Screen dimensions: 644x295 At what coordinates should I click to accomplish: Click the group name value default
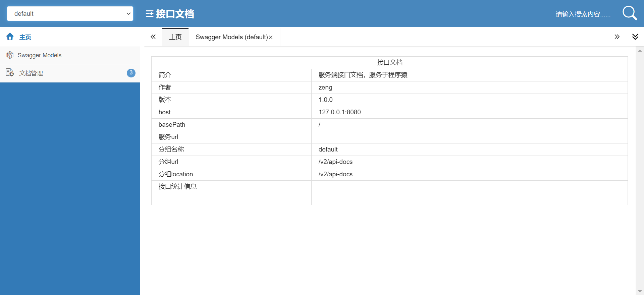coord(328,149)
